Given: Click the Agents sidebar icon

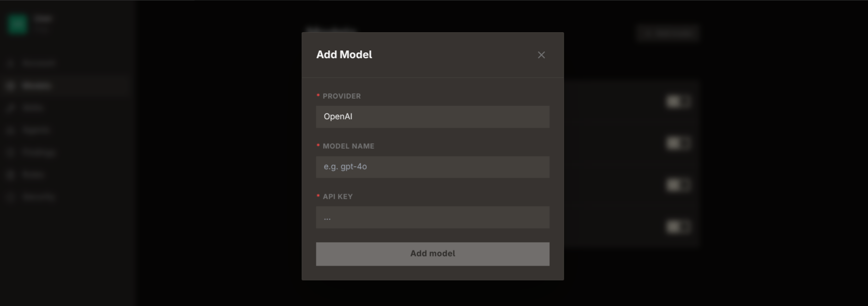Looking at the screenshot, I should 11,130.
